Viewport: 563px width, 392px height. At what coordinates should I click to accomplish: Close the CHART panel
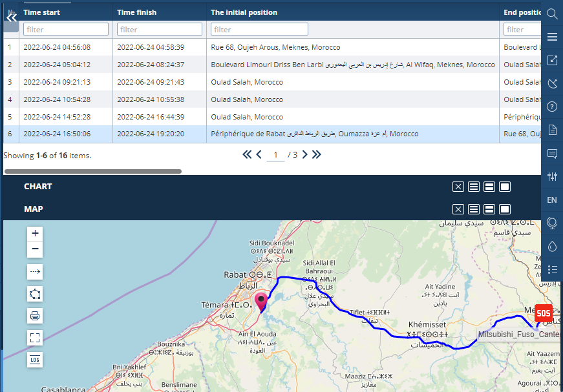[458, 187]
